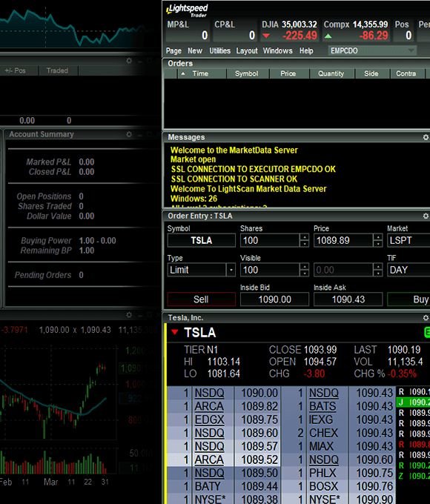Screen dimensions: 430x504
Task: Click the sort arrow in the Time column
Action: tap(183, 73)
